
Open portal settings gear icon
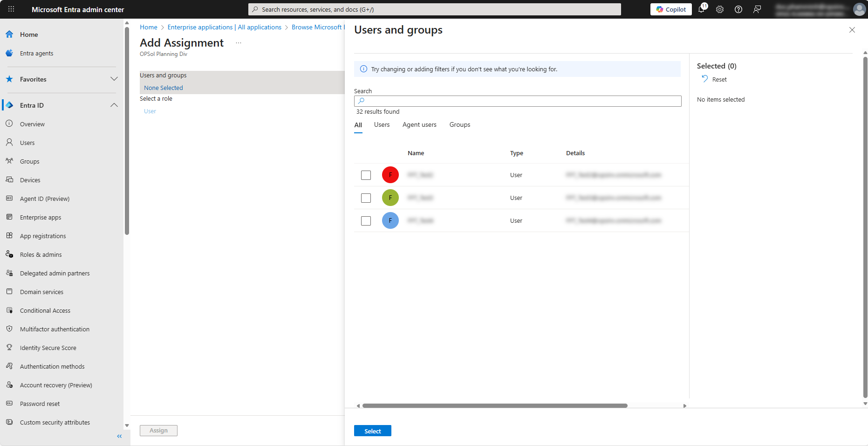coord(720,9)
